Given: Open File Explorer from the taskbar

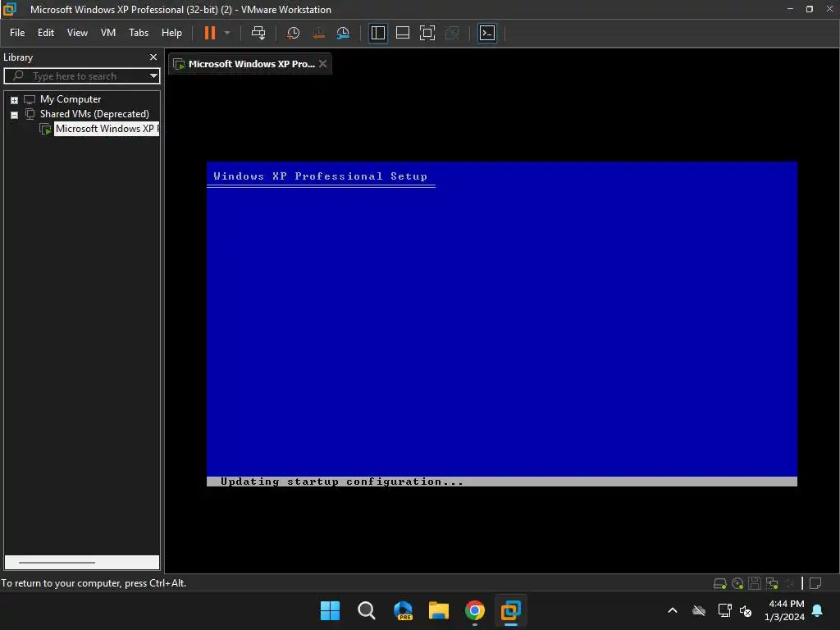Looking at the screenshot, I should point(439,610).
